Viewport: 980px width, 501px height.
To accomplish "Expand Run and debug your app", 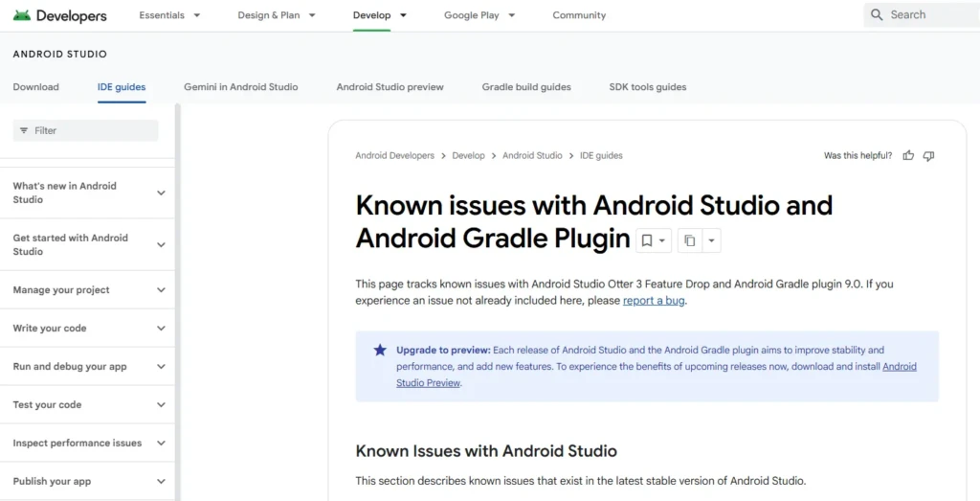I will pos(89,367).
